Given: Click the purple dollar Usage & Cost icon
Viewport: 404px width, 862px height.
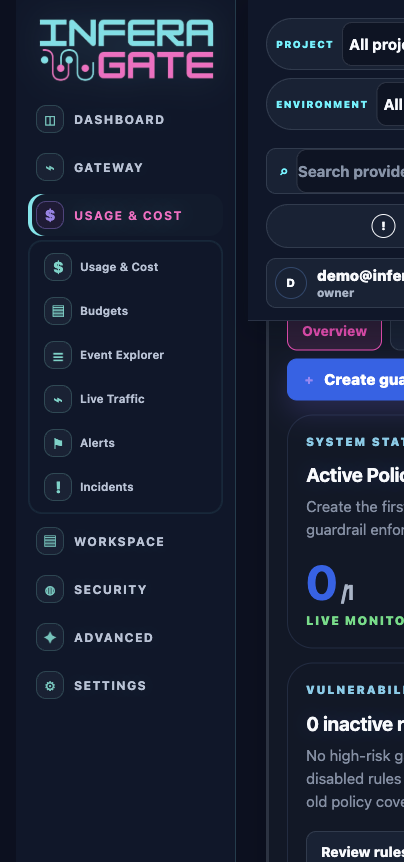Looking at the screenshot, I should pyautogui.click(x=50, y=215).
